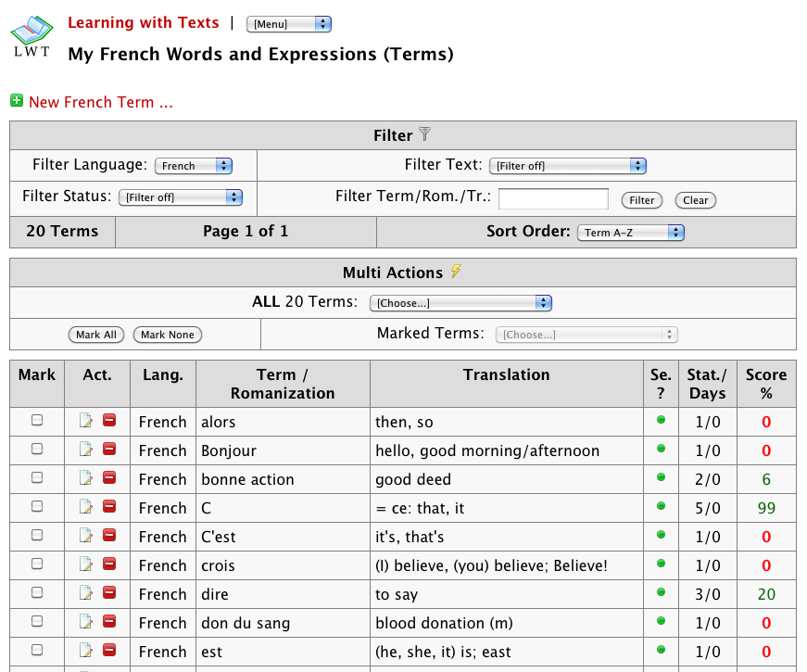Screen dimensions: 807x672
Task: Click the LWT book logo icon
Action: (x=32, y=36)
